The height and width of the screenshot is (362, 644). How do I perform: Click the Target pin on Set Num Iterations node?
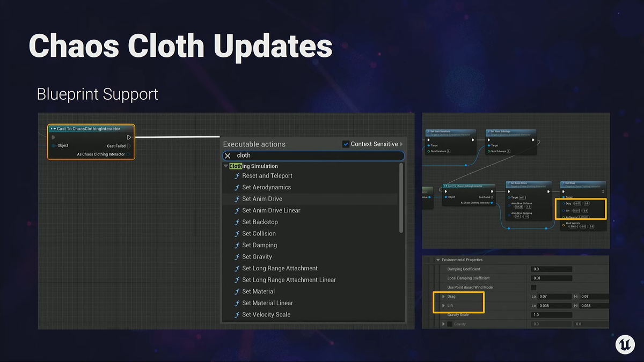tap(429, 145)
